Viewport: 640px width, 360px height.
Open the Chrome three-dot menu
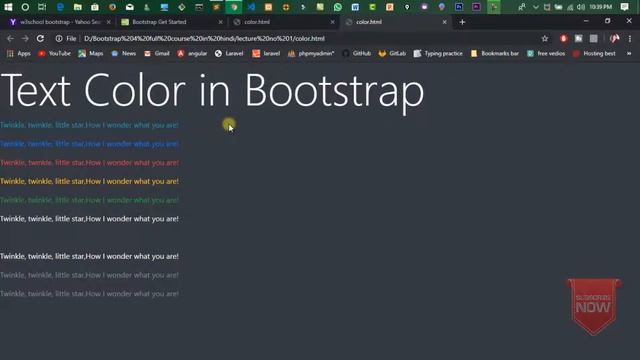(x=630, y=38)
